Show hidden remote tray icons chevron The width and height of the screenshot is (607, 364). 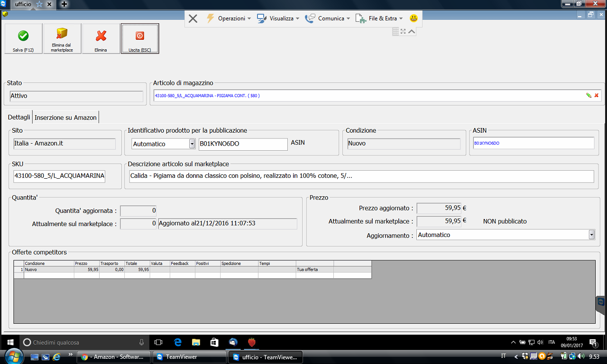coord(514,342)
